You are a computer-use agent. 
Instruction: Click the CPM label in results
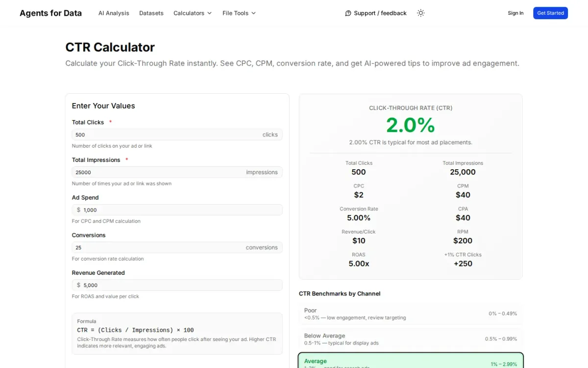coord(463,186)
